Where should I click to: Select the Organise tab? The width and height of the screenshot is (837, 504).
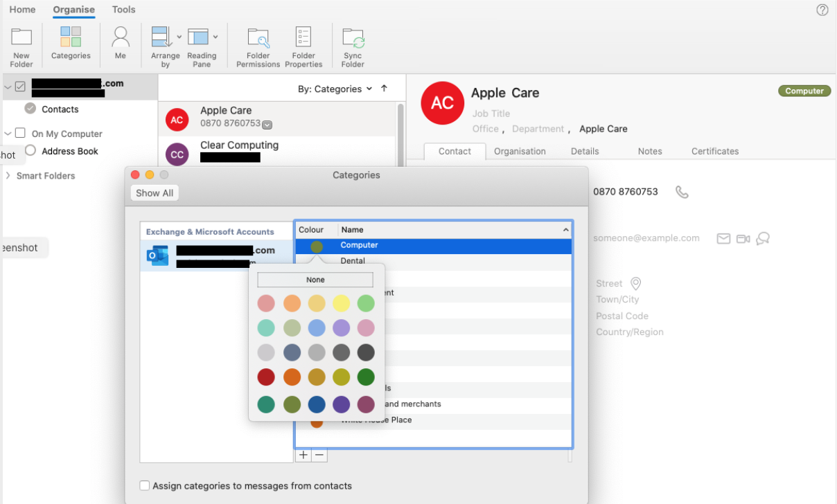73,10
